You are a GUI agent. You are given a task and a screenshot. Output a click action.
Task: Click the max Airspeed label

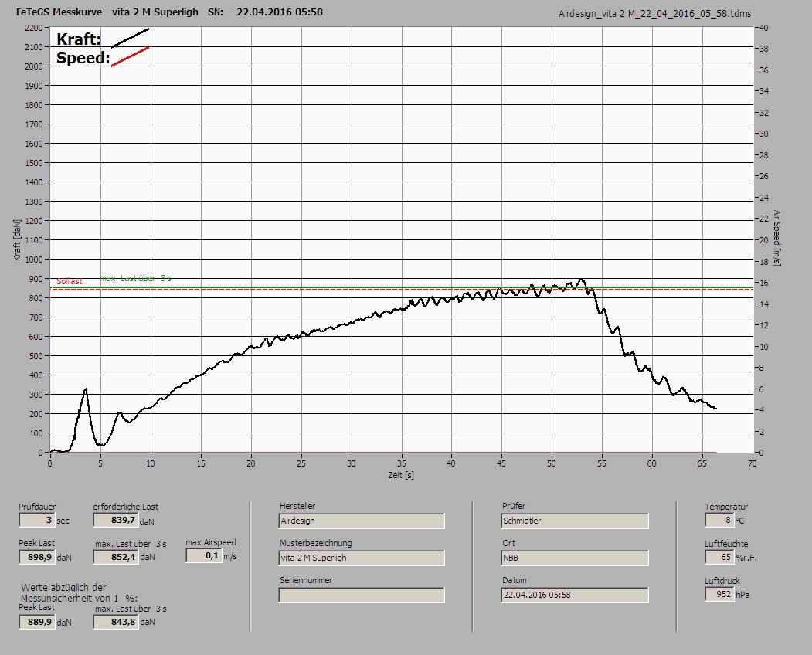pyautogui.click(x=211, y=543)
